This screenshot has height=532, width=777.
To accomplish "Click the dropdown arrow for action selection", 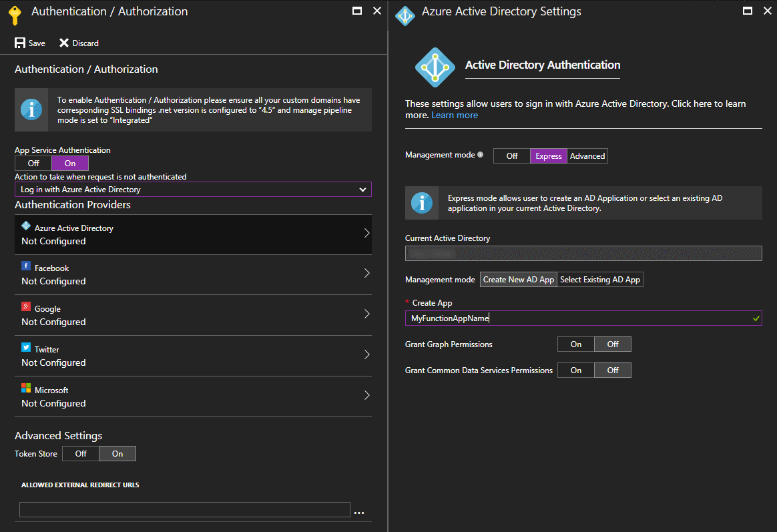I will click(x=362, y=190).
